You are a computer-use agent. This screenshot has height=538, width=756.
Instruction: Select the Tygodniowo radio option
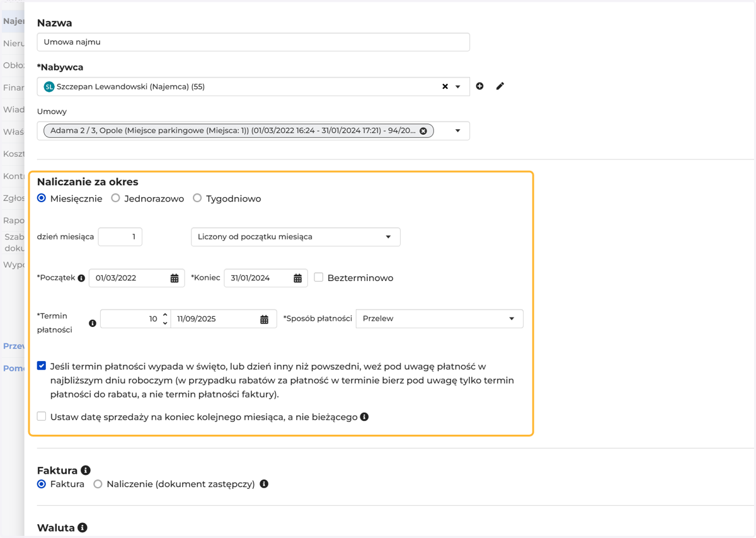197,198
